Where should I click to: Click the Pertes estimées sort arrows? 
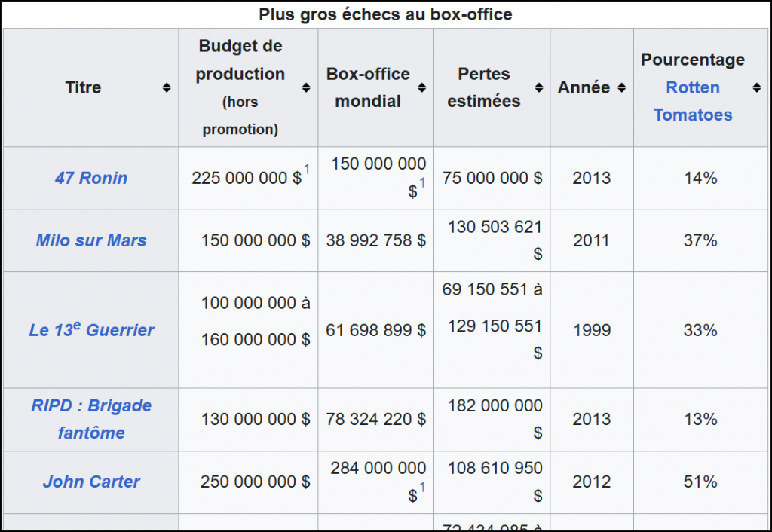[538, 87]
